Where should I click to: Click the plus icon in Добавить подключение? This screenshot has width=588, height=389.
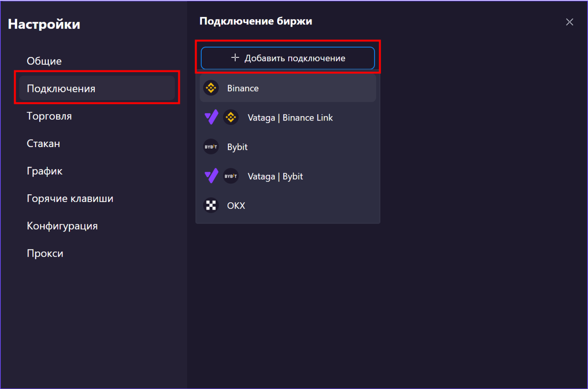coord(235,58)
